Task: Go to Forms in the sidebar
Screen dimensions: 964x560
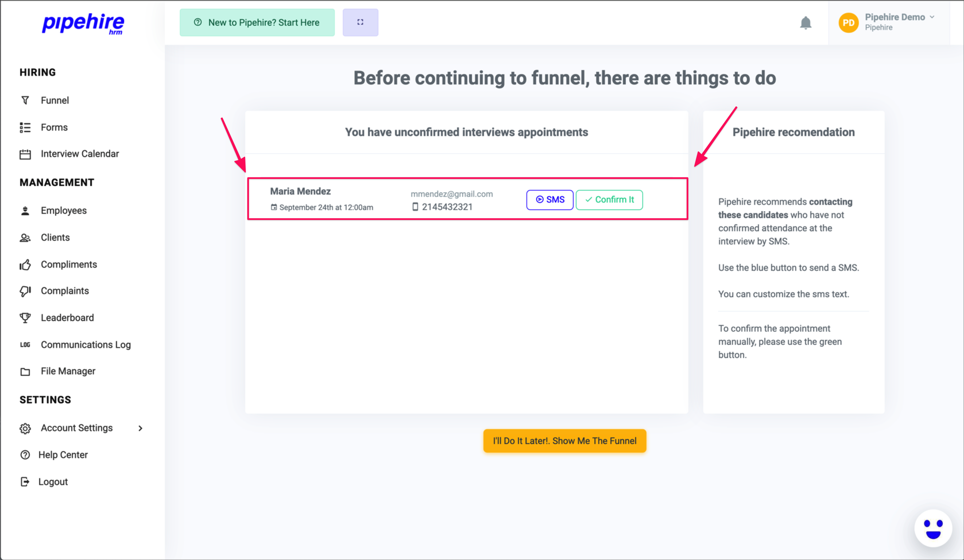Action: point(54,127)
